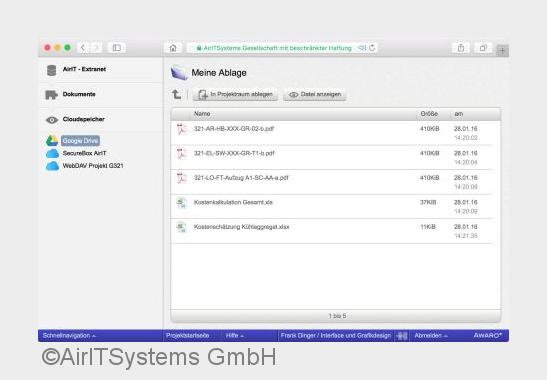Go back with the browser back arrow
This screenshot has width=547, height=380.
tap(83, 48)
